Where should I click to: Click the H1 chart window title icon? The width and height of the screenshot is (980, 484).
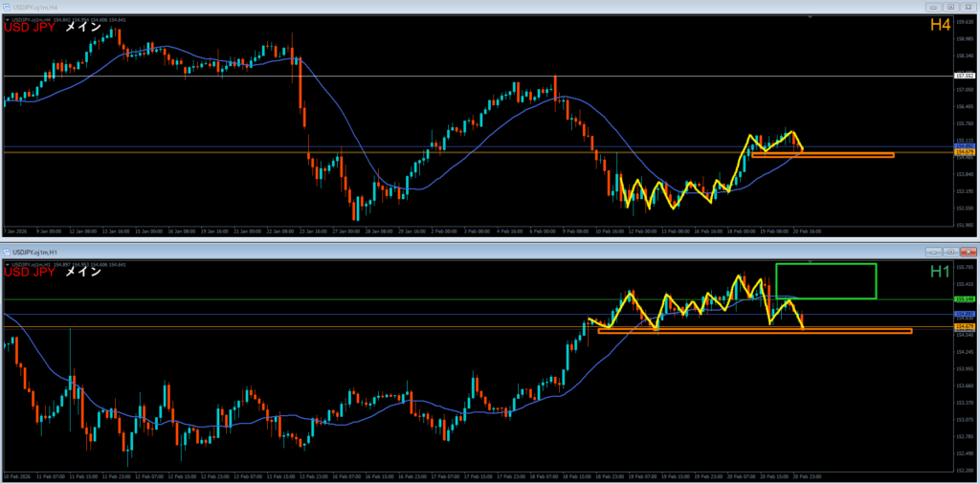(x=9, y=252)
